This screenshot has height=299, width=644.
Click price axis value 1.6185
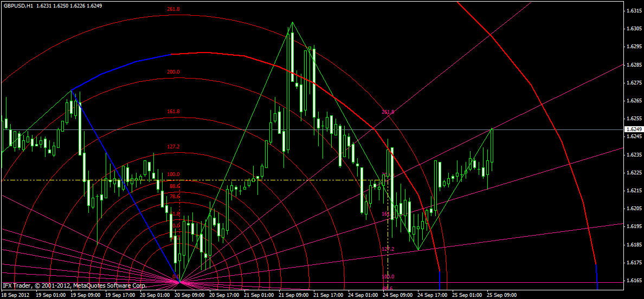pos(634,244)
